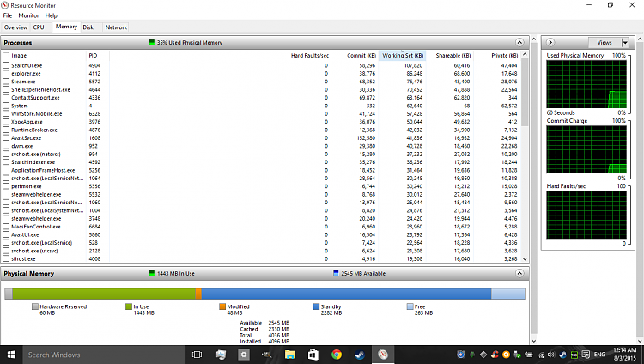This screenshot has width=644, height=364.
Task: Open Steam from the taskbar
Action: 360,355
